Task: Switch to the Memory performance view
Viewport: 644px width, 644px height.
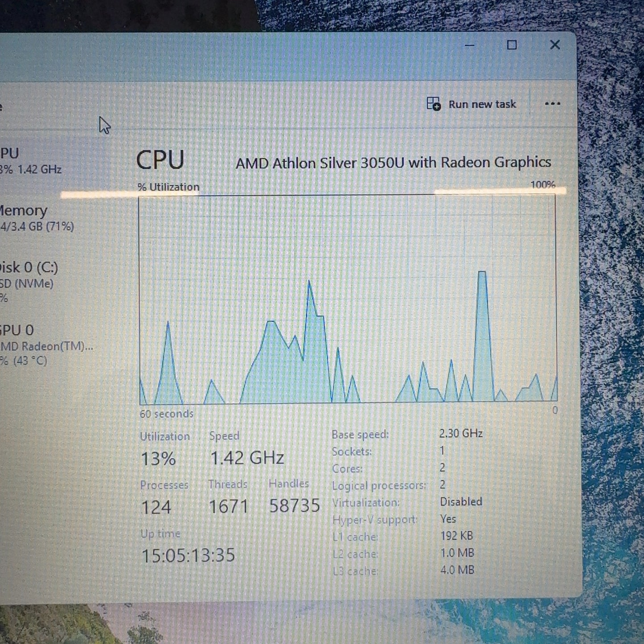Action: (36, 218)
